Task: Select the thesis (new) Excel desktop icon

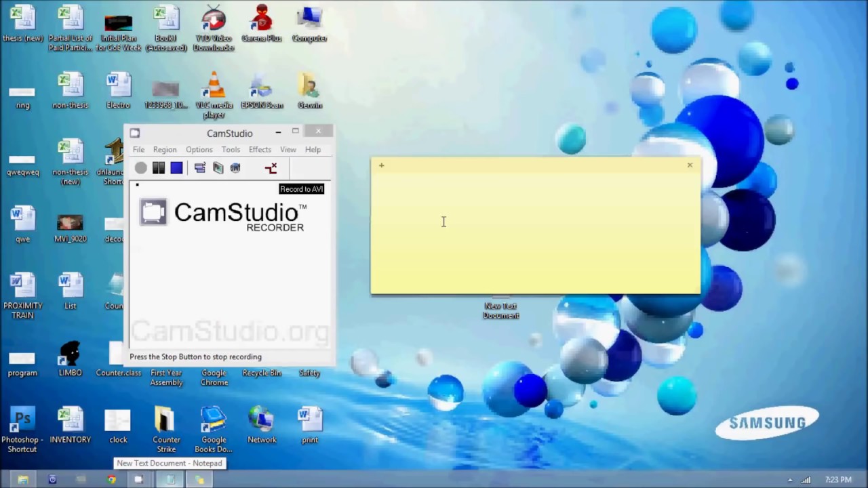Action: pyautogui.click(x=22, y=24)
